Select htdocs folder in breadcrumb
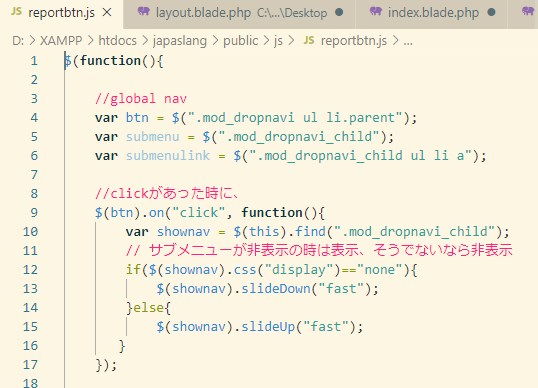The image size is (538, 388). (x=117, y=41)
